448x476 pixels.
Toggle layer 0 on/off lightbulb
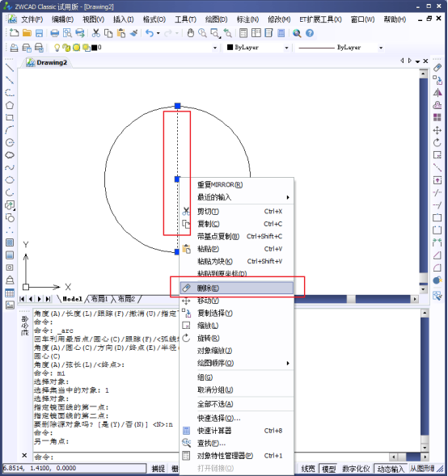(x=57, y=48)
